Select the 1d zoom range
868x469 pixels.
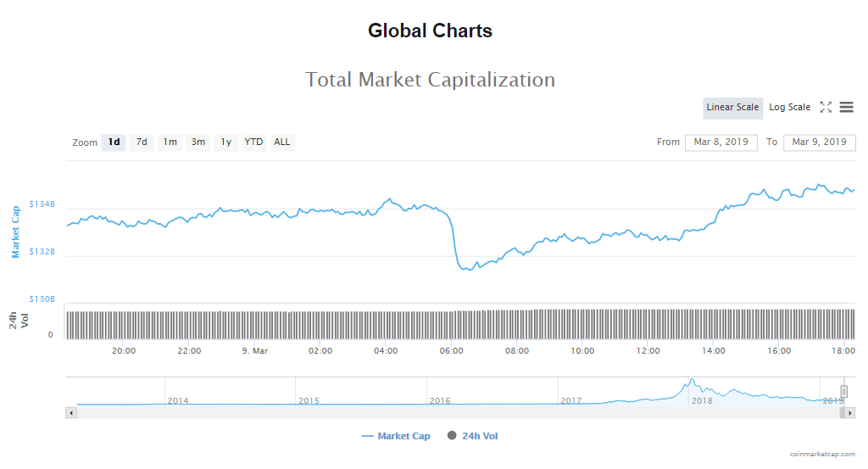point(114,142)
